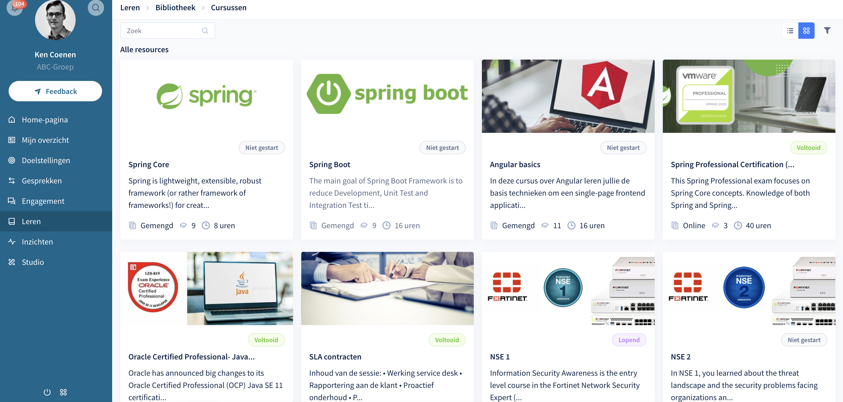
Task: Open the Spring Boot logo thumbnail
Action: 387,96
